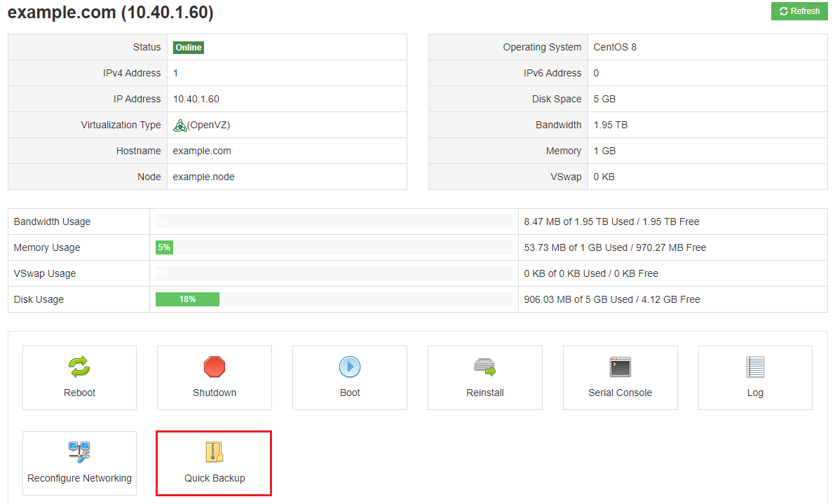Click the green Online status badge

coord(189,48)
